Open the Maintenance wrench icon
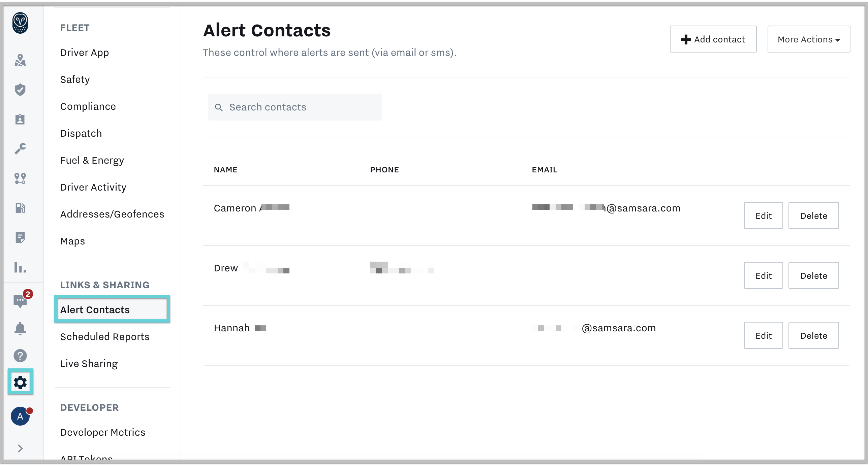Viewport: 868px width, 466px height. (x=20, y=148)
